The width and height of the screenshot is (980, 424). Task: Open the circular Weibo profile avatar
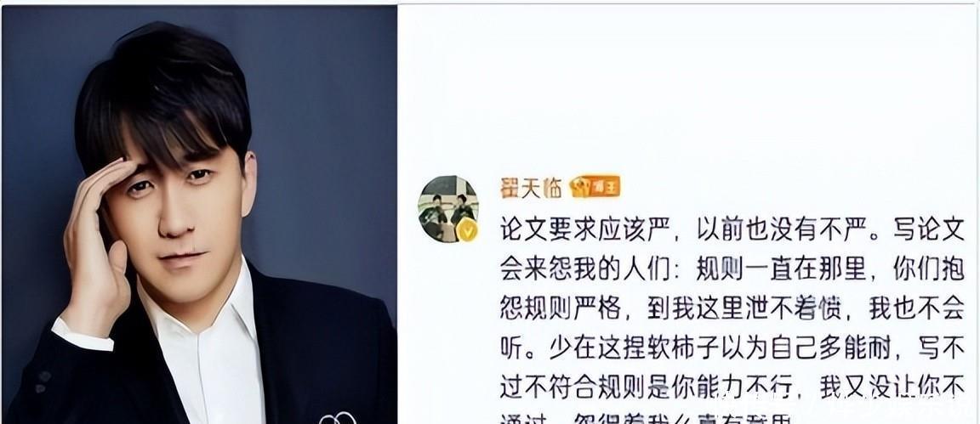(x=448, y=208)
